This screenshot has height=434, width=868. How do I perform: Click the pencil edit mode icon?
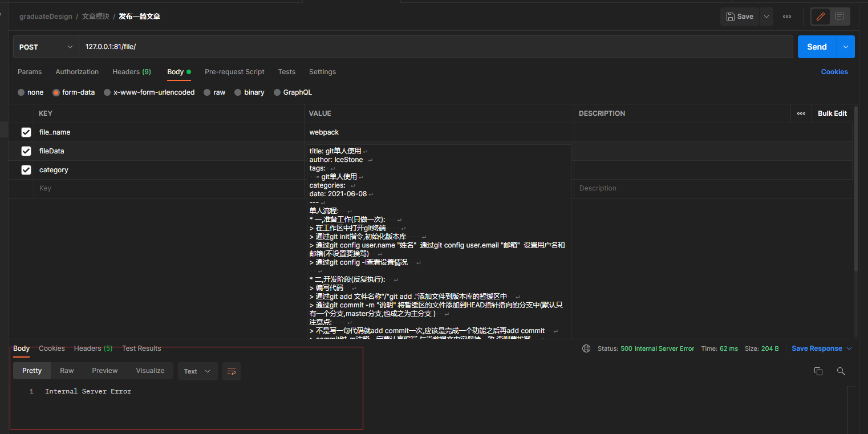click(821, 17)
